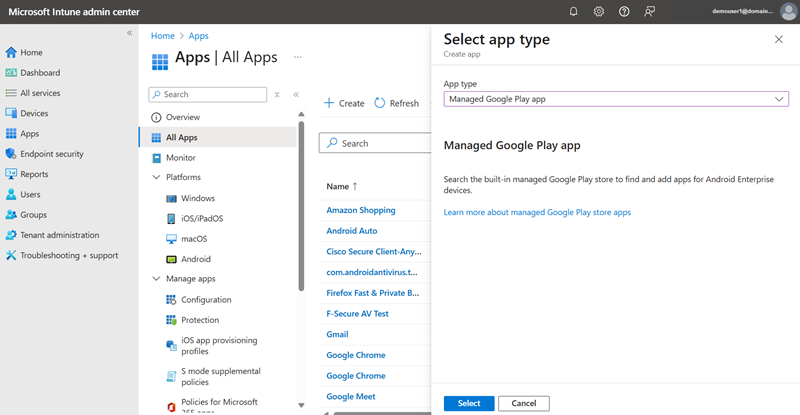This screenshot has width=800, height=415.
Task: Sort apps by Name column
Action: [342, 186]
